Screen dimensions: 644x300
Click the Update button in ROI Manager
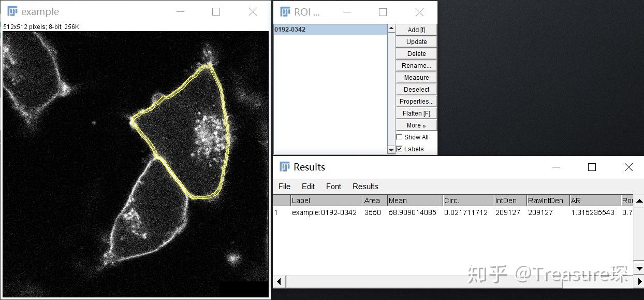[416, 41]
